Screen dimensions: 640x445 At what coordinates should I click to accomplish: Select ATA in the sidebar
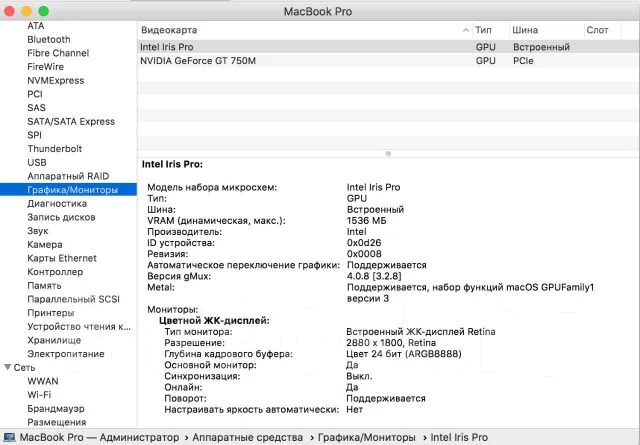(36, 26)
